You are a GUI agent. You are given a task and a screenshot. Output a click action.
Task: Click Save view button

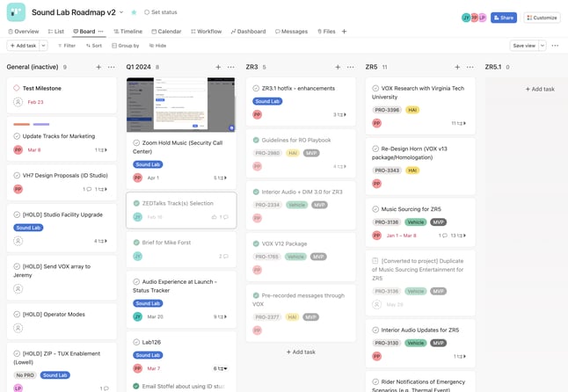pyautogui.click(x=524, y=46)
